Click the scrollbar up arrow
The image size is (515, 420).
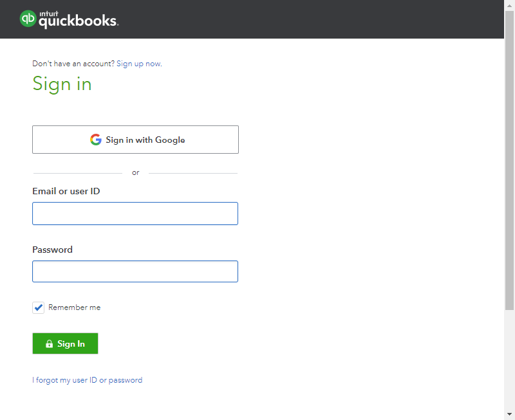tap(509, 5)
